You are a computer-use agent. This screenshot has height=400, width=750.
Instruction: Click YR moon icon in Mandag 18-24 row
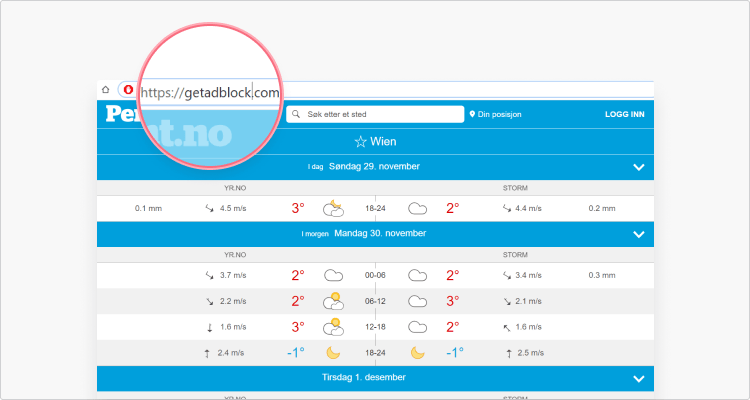(x=333, y=353)
